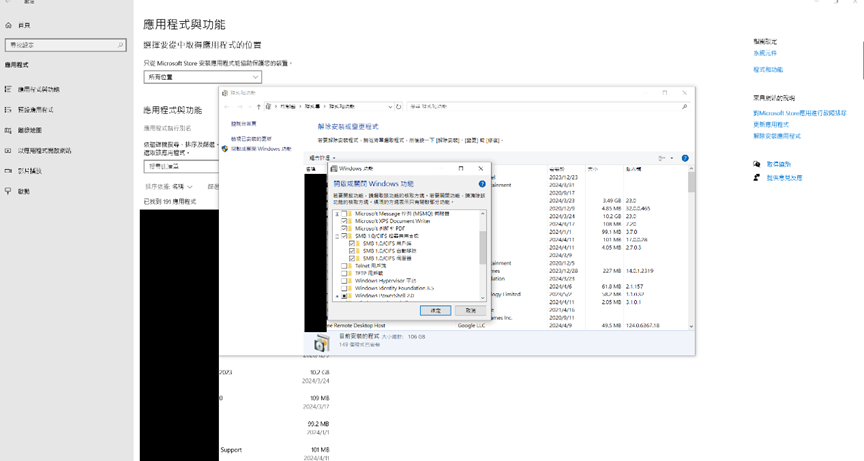Select Apps & features in Settings sidebar

38,89
